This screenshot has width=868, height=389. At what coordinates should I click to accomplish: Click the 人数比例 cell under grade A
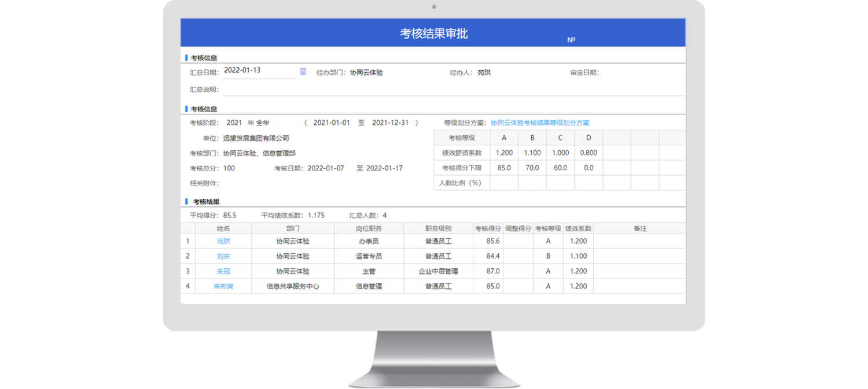(x=504, y=183)
